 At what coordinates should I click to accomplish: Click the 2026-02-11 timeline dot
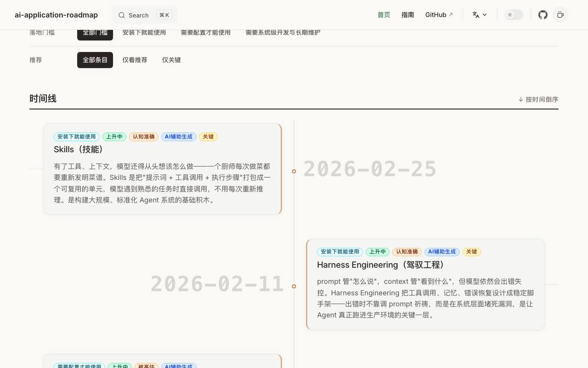(294, 286)
